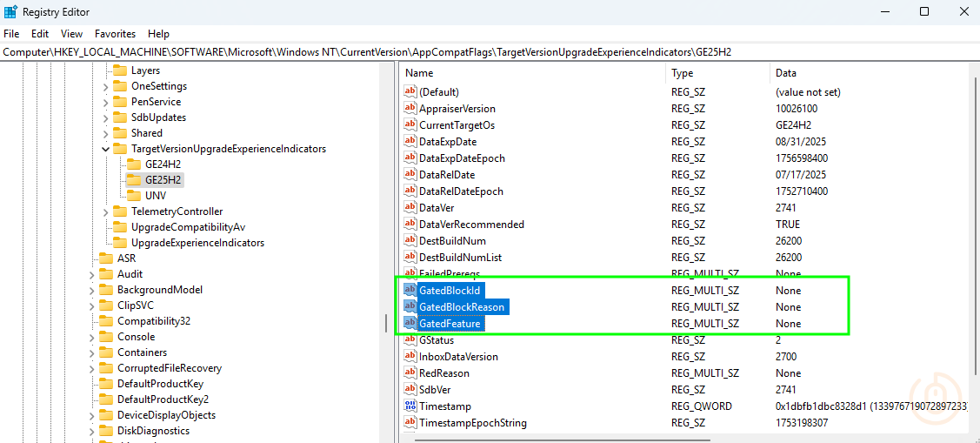Open the Edit menu
Image resolution: width=980 pixels, height=443 pixels.
point(40,34)
